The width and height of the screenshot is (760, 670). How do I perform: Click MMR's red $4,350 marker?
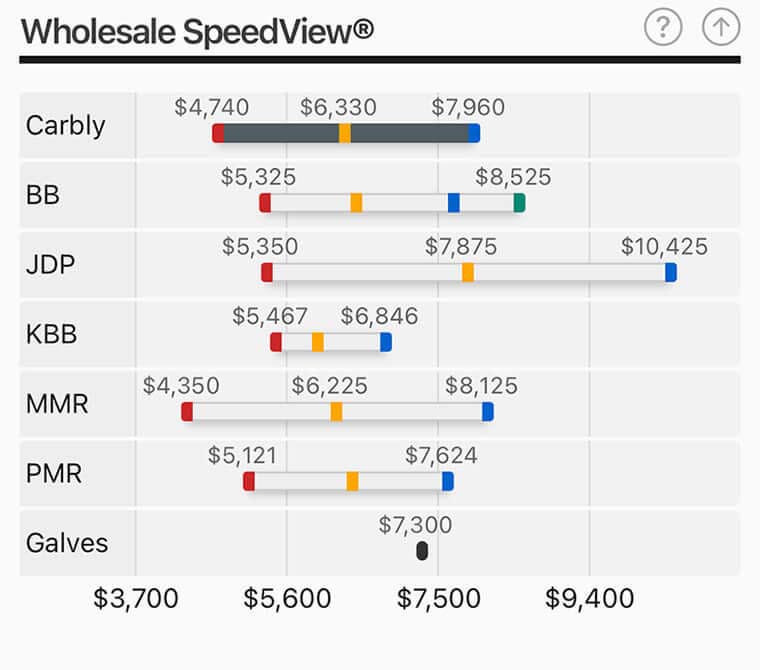click(187, 411)
